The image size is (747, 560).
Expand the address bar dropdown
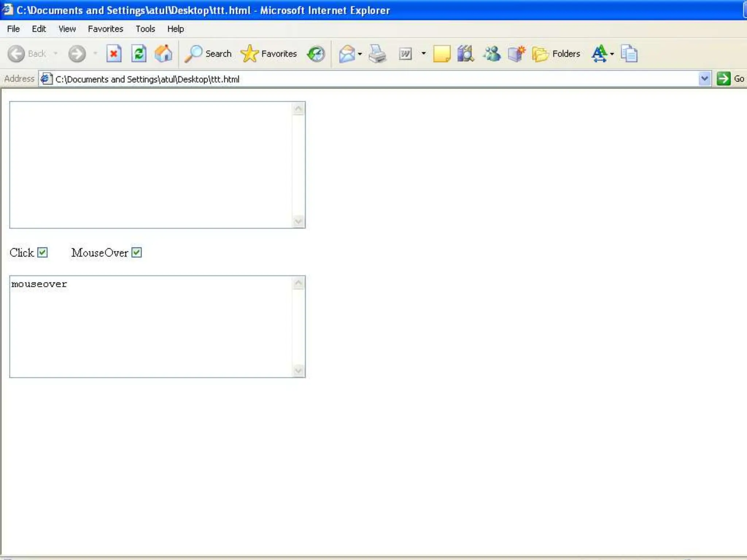[704, 78]
